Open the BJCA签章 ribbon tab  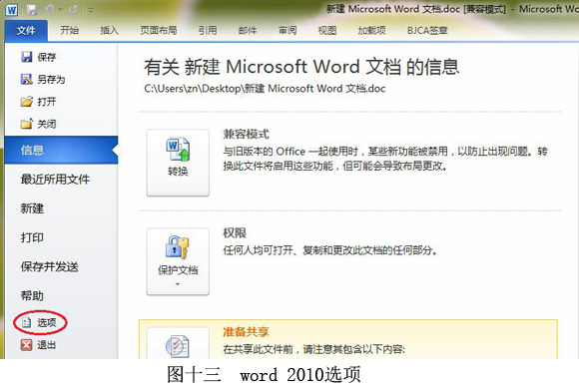(427, 30)
